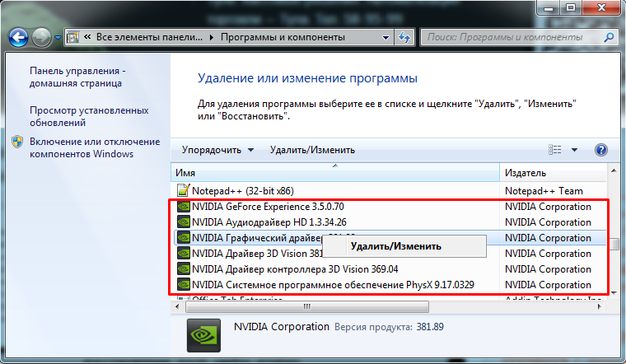Click the 'Удалить/Изменить' toolbar button
Viewport: 626px width, 364px height.
[312, 150]
